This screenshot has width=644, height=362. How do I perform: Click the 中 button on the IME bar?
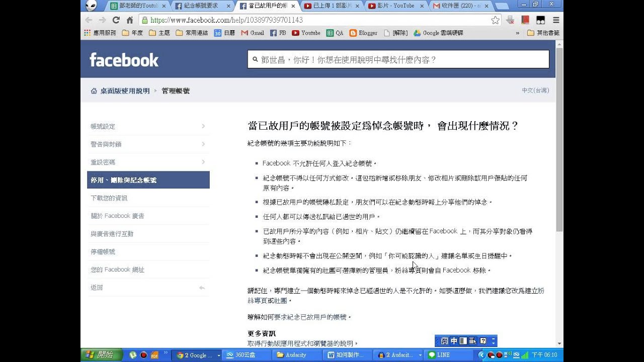[x=454, y=341]
